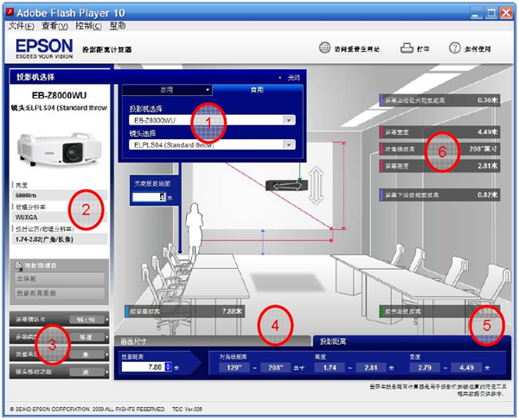Click the vertical double-arrow beside the projector
Screen dimensions: 519x420
(317, 185)
